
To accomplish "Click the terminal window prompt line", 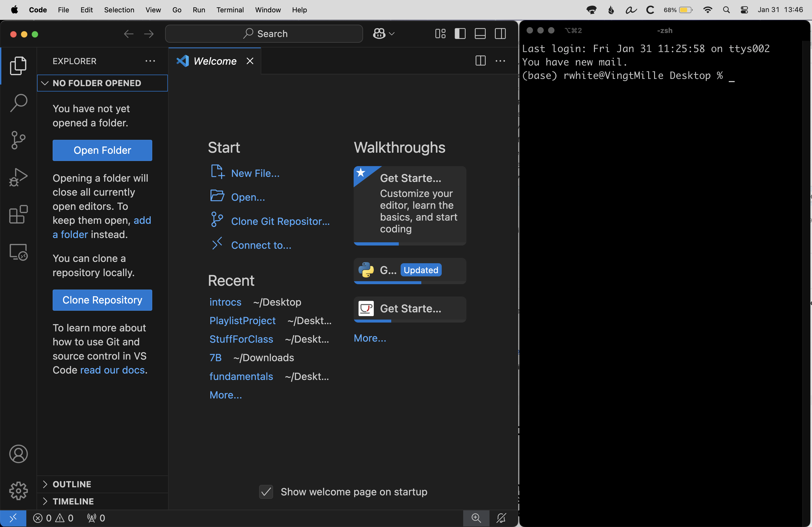I will [628, 75].
